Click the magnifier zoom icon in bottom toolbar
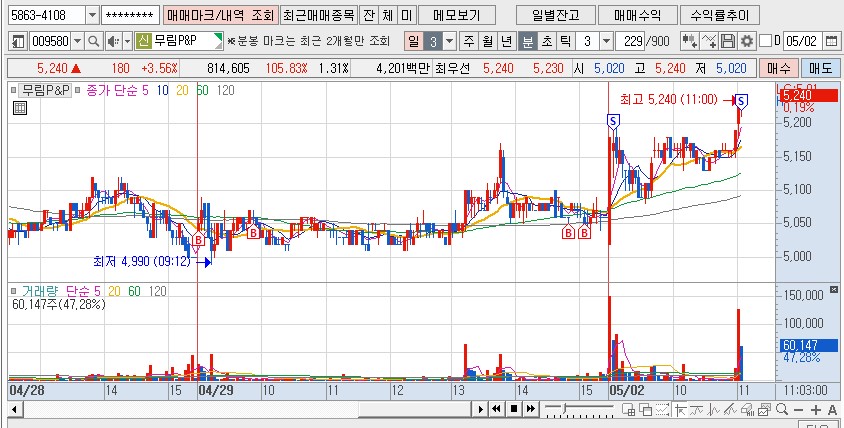The image size is (844, 428). point(782,409)
